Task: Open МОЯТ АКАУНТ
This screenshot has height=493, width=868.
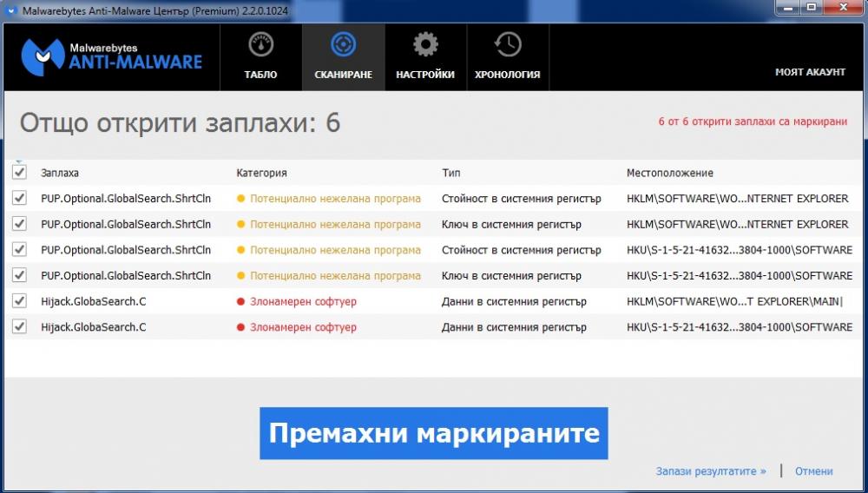Action: click(810, 72)
